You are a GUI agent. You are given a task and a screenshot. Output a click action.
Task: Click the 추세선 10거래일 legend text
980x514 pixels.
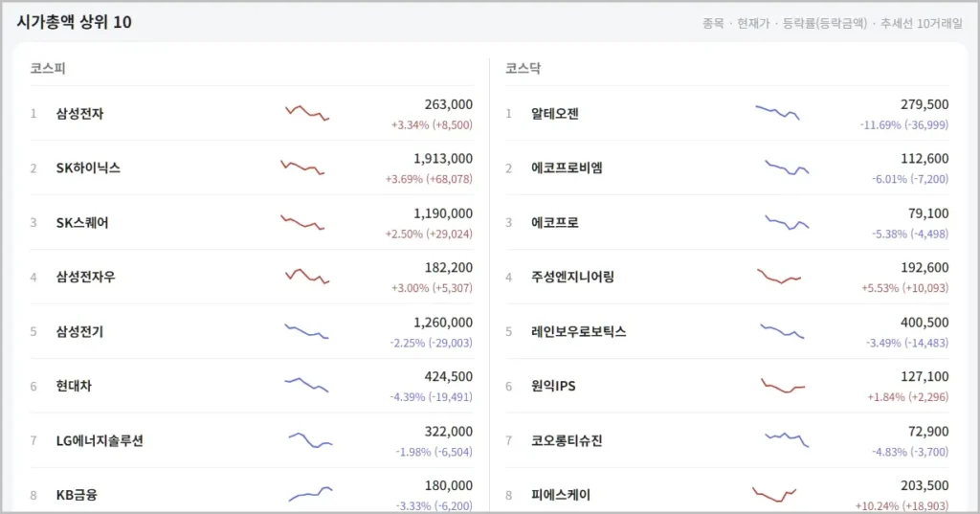pos(922,24)
